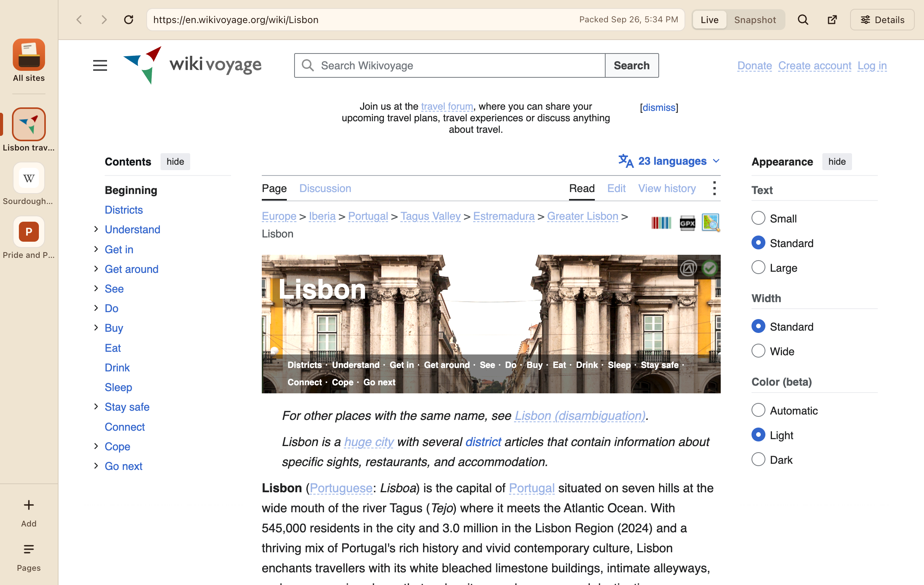The image size is (924, 585).
Task: Expand the Cope contents section
Action: tap(96, 446)
